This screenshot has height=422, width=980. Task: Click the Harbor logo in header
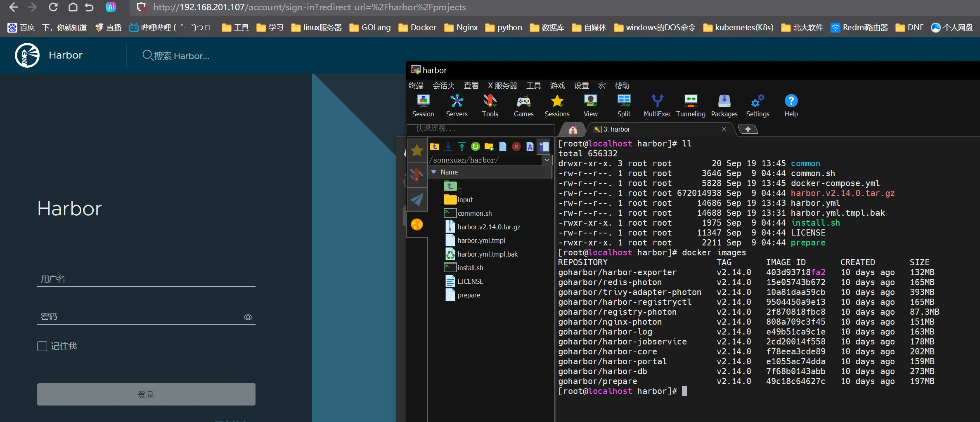tap(27, 55)
